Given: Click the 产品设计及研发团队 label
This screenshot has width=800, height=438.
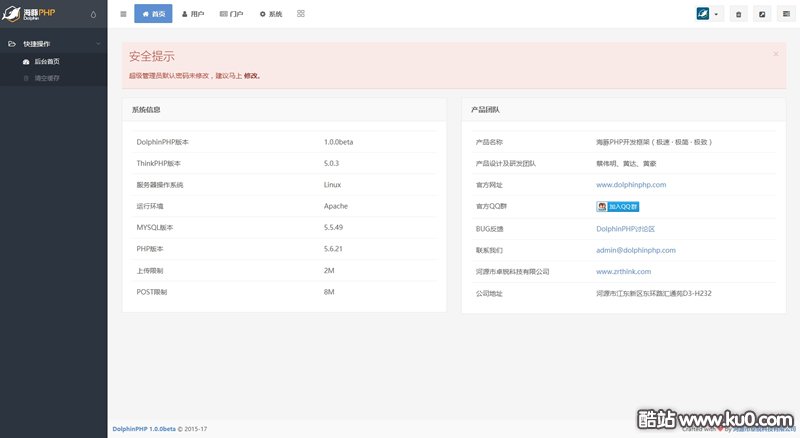Looking at the screenshot, I should 506,163.
